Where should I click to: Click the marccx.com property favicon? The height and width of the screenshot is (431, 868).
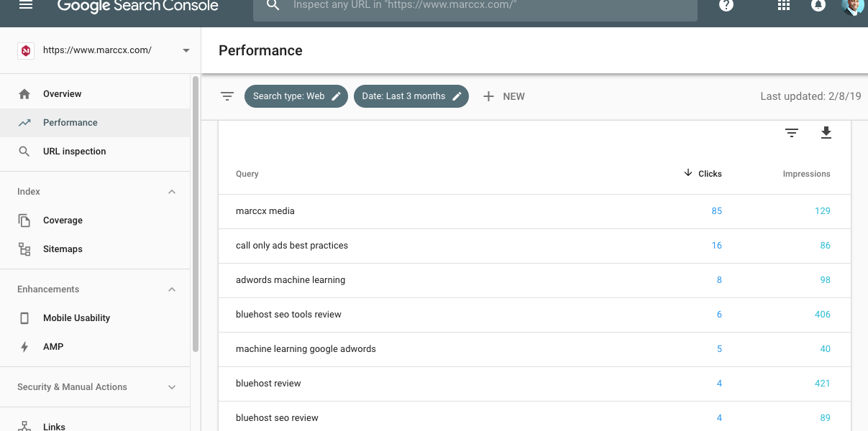[26, 50]
